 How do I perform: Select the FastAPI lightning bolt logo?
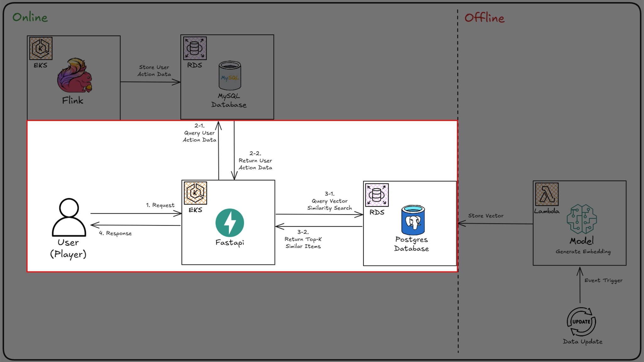pos(230,222)
